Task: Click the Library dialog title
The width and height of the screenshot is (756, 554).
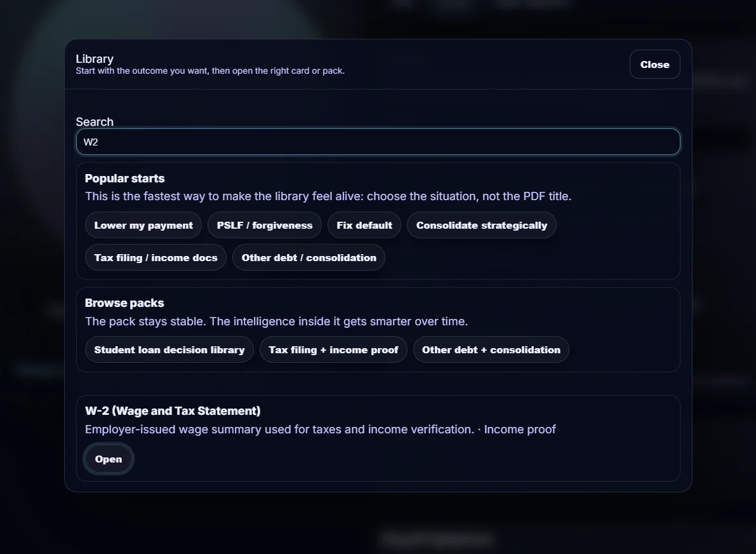Action: click(x=95, y=59)
